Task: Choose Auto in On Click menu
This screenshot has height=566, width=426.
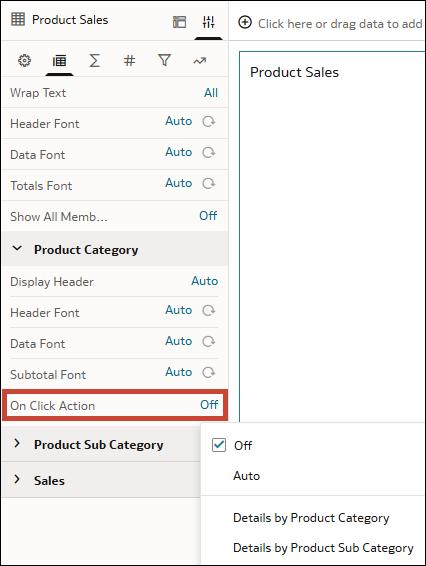Action: coord(247,476)
